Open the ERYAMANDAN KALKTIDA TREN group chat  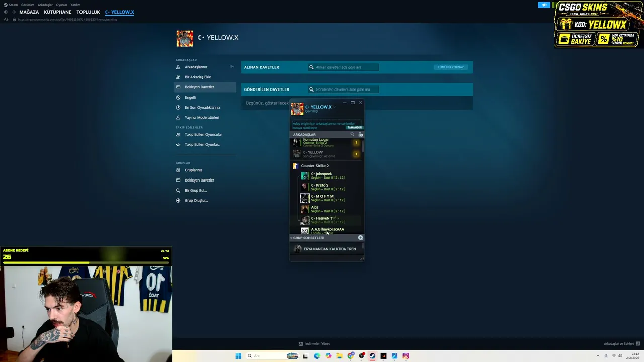pos(326,249)
